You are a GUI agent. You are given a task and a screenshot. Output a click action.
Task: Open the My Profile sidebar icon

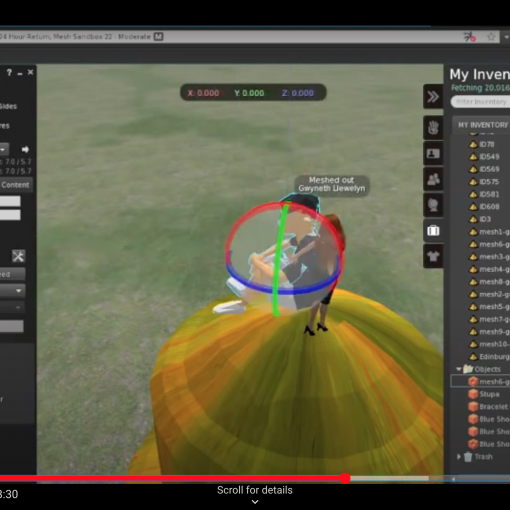(x=433, y=153)
